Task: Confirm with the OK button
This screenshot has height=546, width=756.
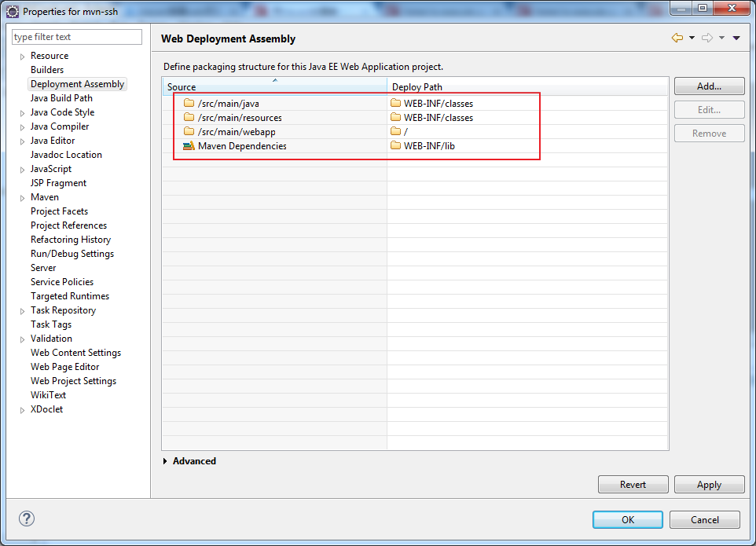Action: click(x=628, y=519)
